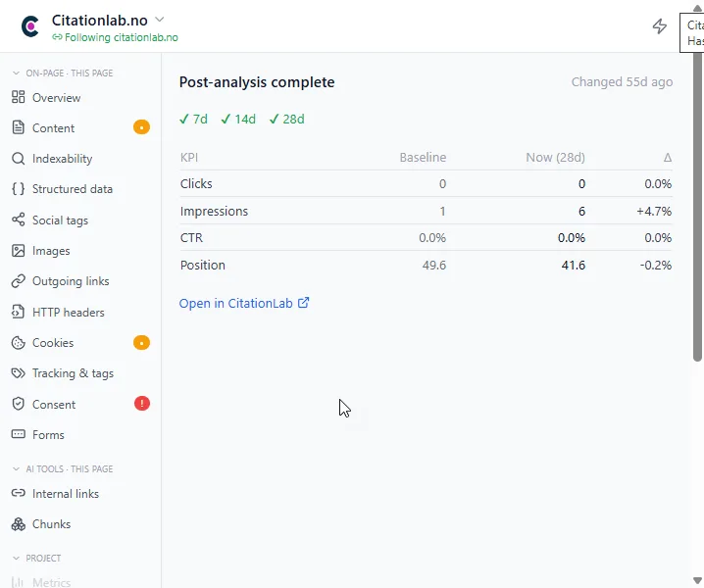Click the Metrics bar chart icon
This screenshot has width=704, height=588.
click(18, 582)
